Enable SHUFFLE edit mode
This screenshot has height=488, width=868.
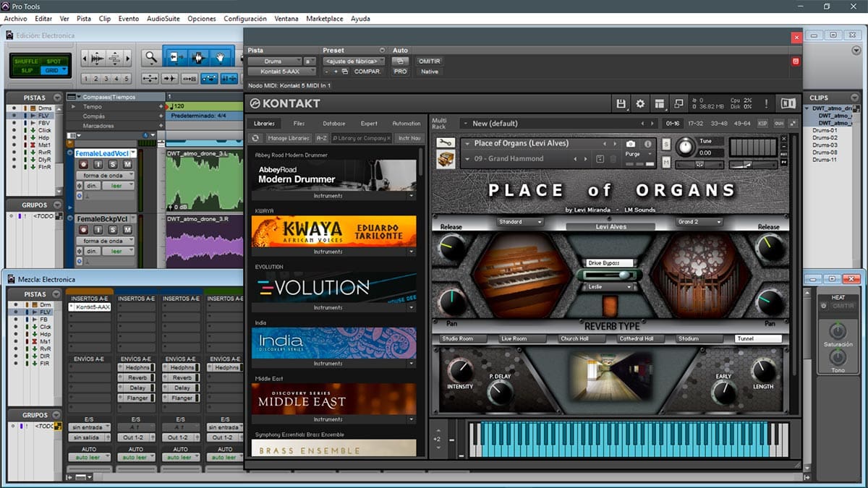click(26, 61)
